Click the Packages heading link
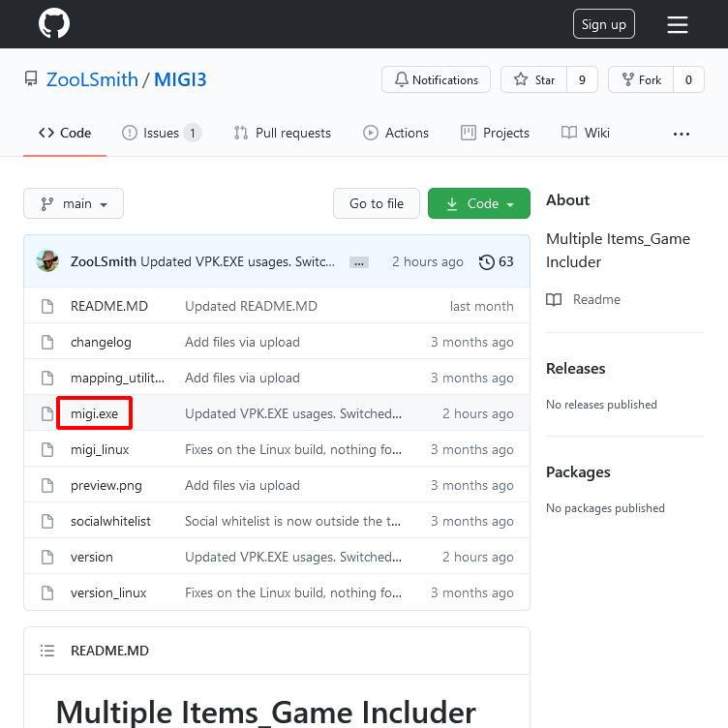The width and height of the screenshot is (728, 728). pyautogui.click(x=578, y=471)
